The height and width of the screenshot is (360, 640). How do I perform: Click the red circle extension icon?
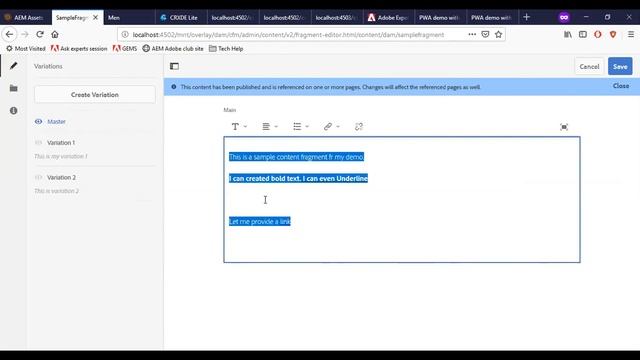pos(598,34)
